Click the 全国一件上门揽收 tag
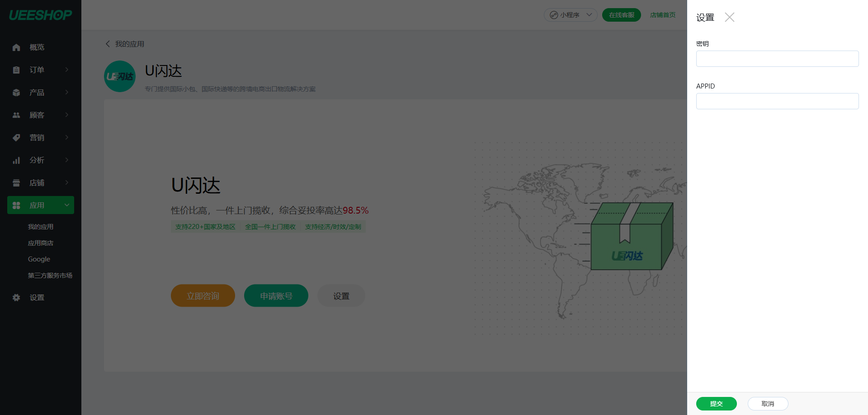Screen dimensions: 868x415 point(270,227)
